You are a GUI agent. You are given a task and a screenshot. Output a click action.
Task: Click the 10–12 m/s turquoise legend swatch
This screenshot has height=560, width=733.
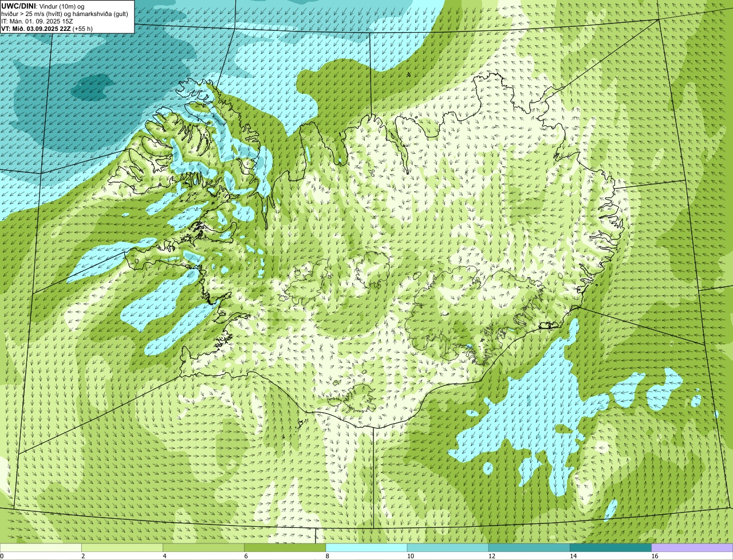pos(448,548)
